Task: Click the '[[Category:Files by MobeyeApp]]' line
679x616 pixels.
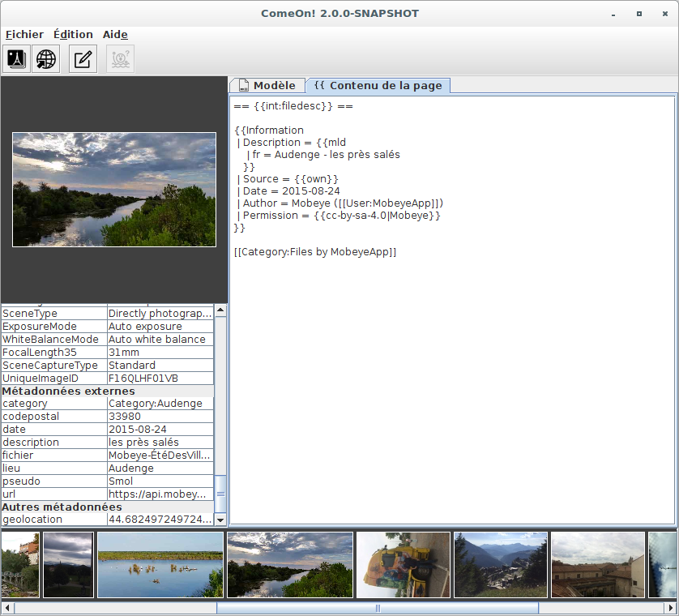Action: pos(315,252)
